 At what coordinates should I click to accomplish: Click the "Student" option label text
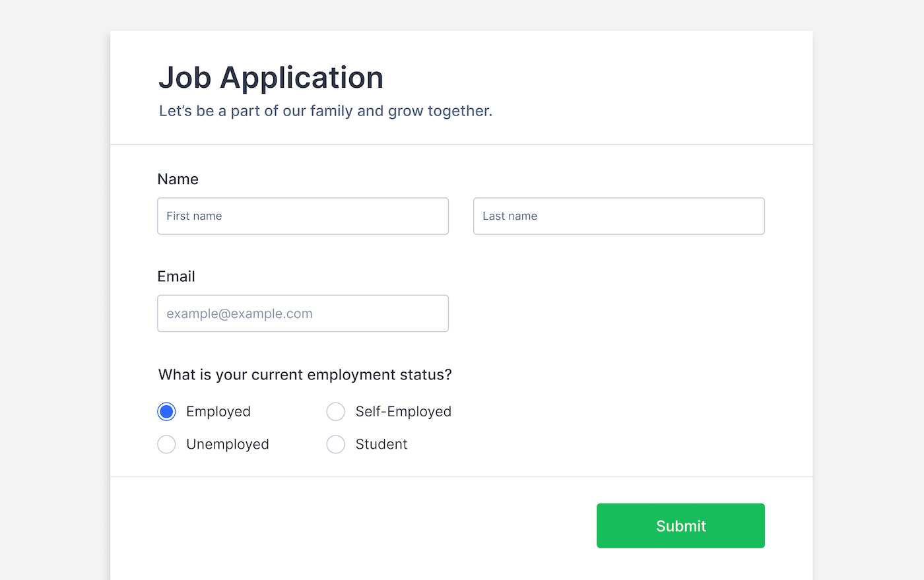coord(381,445)
